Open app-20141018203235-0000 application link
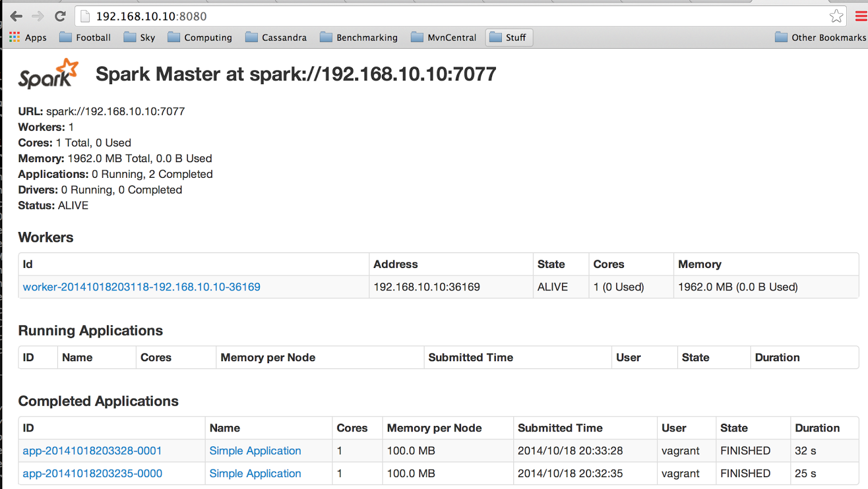Screen dimensions: 868x489 92,473
